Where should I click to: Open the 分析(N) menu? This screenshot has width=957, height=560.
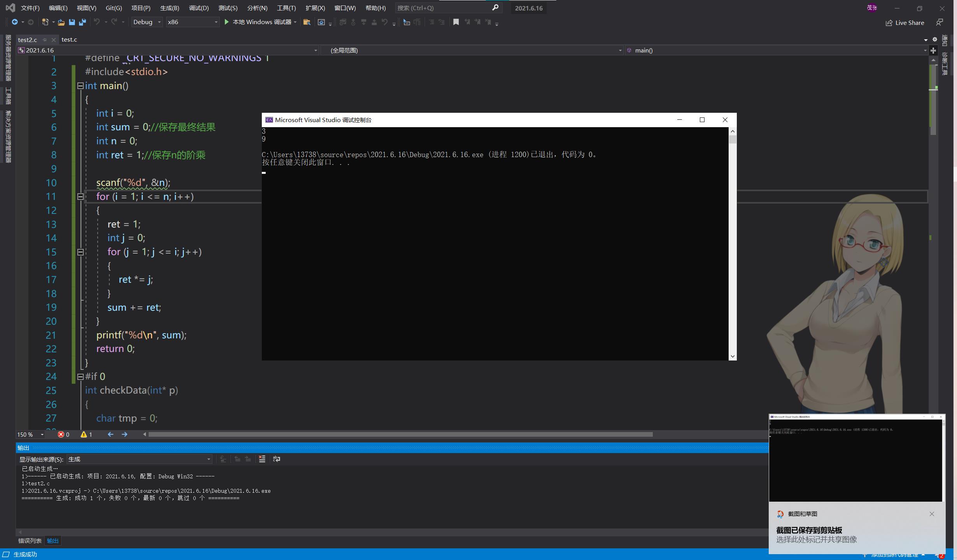[x=257, y=8]
